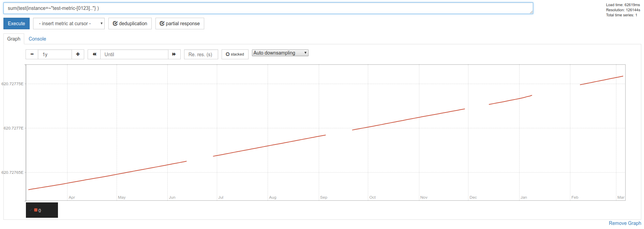This screenshot has height=229, width=644.
Task: Click the 620.72775E y-axis label
Action: pos(13,84)
